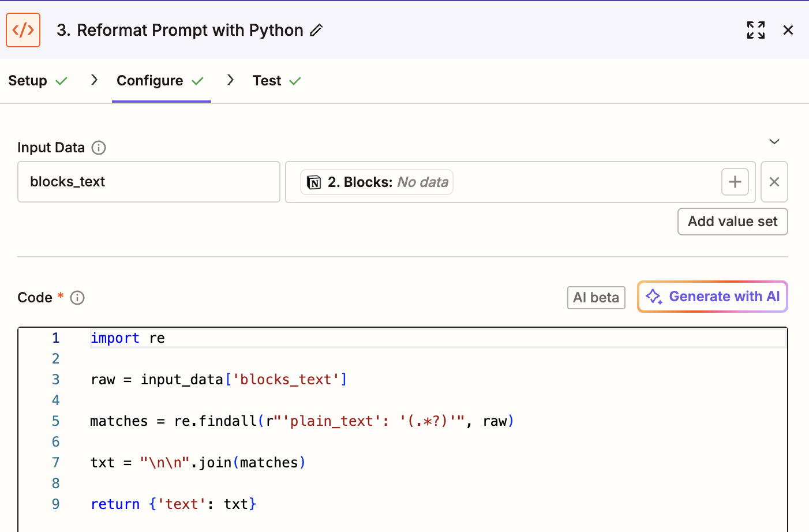
Task: Click line 5 in the code editor
Action: tap(301, 421)
